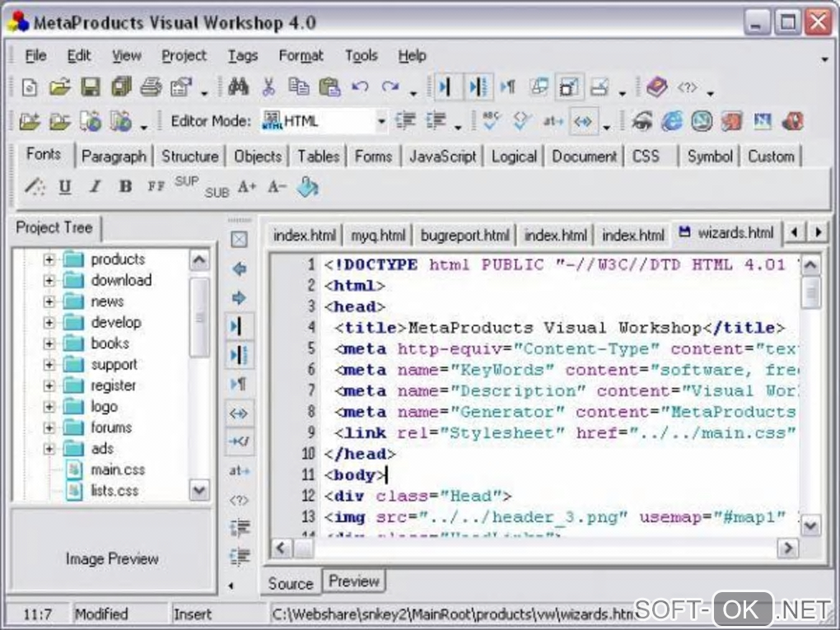Viewport: 840px width, 630px height.
Task: Click the Italic I formatting icon
Action: click(x=96, y=186)
